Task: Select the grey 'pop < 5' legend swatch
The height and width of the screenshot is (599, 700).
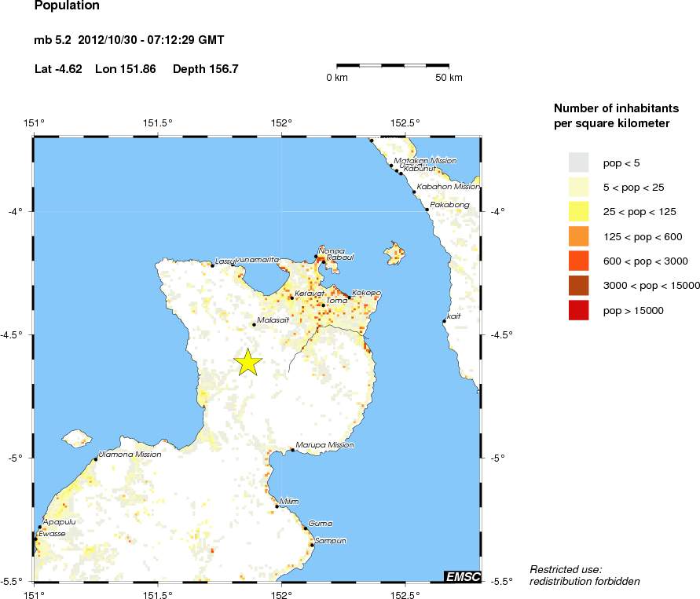Action: coord(578,163)
